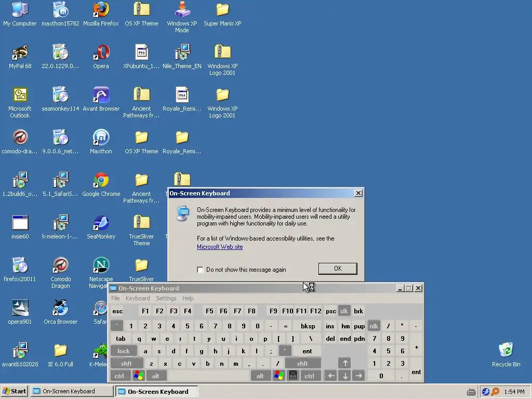Click the orange magnifier tray icon

495,392
